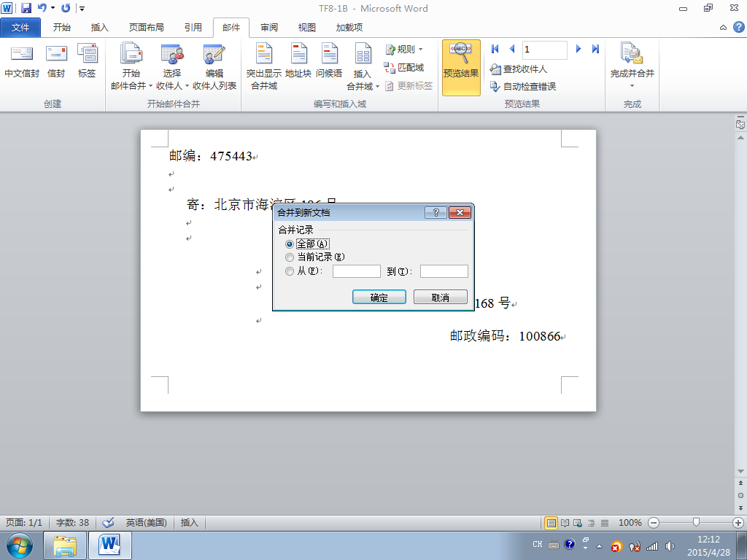Click the 100% zoom level
This screenshot has width=747, height=560.
630,522
